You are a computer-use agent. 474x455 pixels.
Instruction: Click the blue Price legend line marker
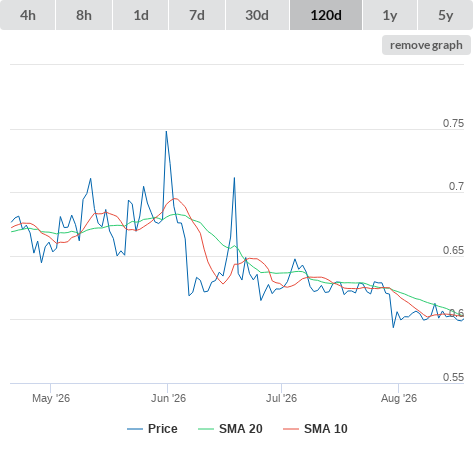point(135,429)
